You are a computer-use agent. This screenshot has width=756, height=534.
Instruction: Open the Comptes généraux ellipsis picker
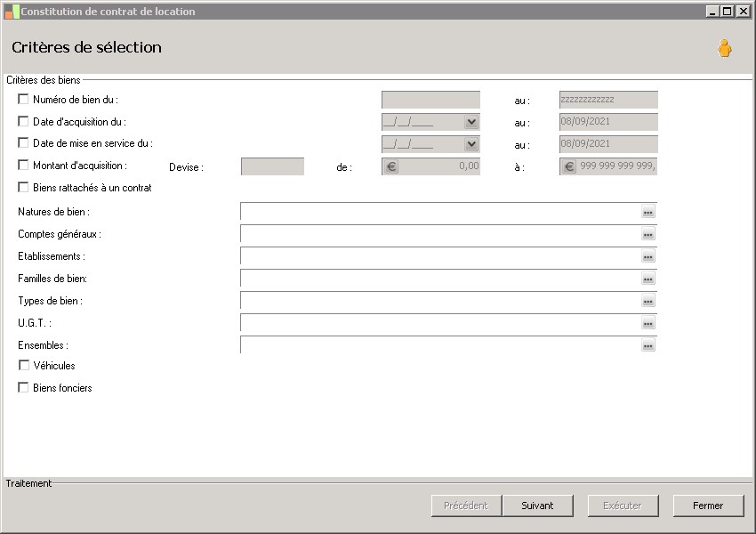point(648,234)
